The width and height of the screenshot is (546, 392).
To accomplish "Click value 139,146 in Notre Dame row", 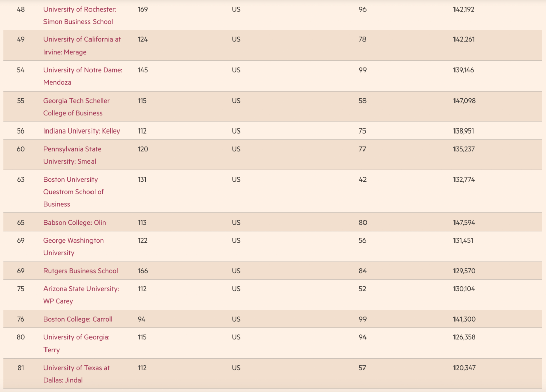I will (463, 70).
